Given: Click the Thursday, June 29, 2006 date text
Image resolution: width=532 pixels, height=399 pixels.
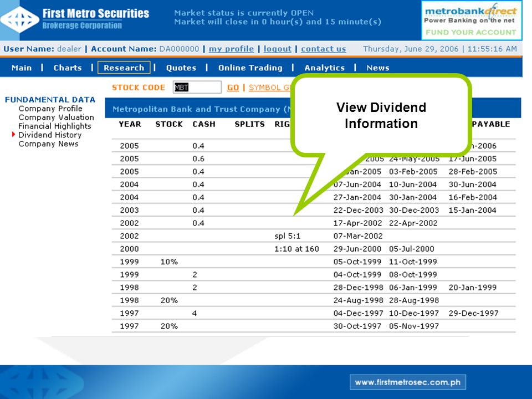Looking at the screenshot, I should [x=411, y=49].
